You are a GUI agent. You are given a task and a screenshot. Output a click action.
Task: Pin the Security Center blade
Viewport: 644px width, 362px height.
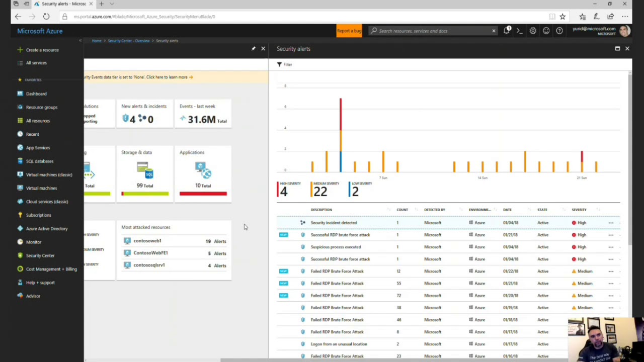point(253,49)
